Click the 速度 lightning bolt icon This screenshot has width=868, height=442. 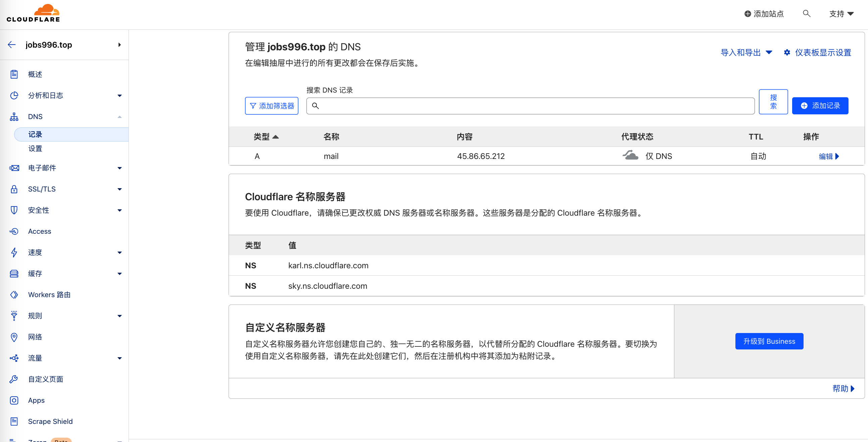tap(14, 253)
